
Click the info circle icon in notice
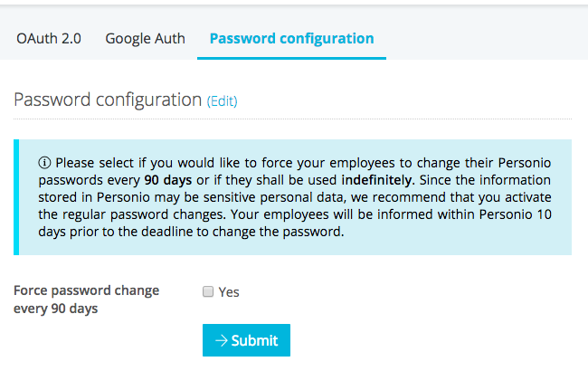[x=43, y=163]
